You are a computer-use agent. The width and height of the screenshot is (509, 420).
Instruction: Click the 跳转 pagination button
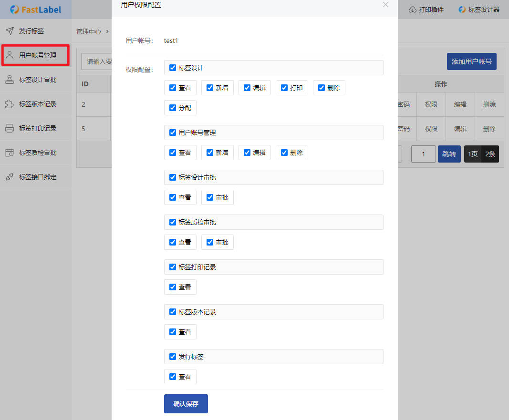(x=449, y=154)
